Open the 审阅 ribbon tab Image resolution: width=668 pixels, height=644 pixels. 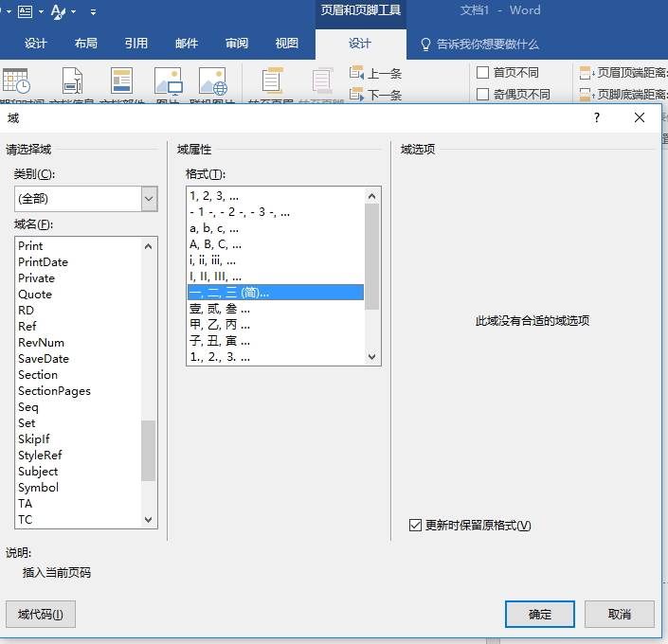click(x=237, y=44)
